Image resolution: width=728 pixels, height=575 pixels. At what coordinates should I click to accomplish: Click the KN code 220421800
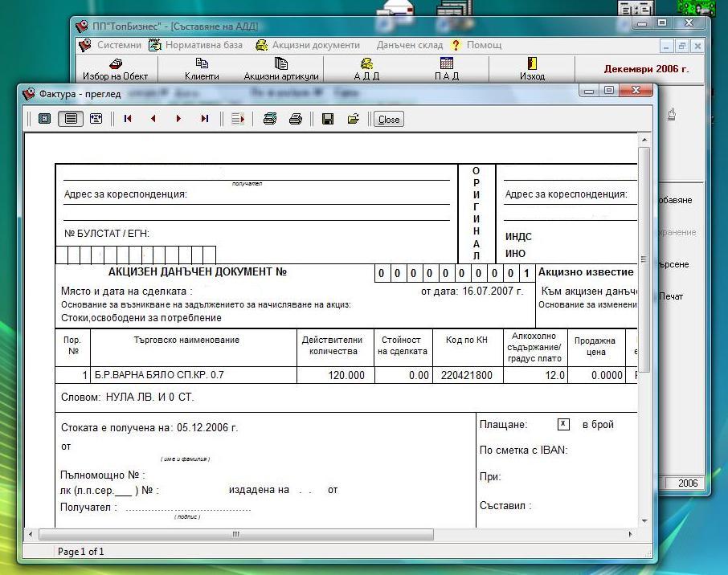coord(467,376)
